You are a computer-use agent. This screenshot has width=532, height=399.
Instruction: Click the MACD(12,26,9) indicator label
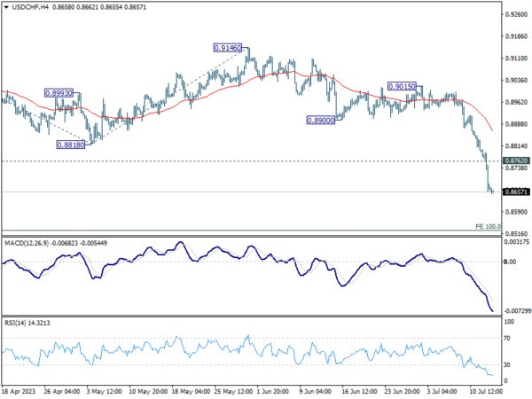(x=56, y=243)
